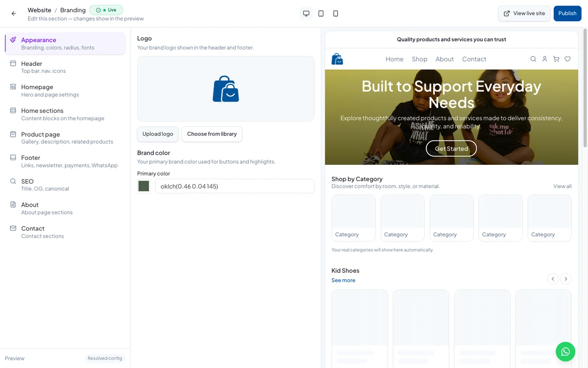The height and width of the screenshot is (368, 588).
Task: Click the Upload logo button
Action: pyautogui.click(x=158, y=134)
